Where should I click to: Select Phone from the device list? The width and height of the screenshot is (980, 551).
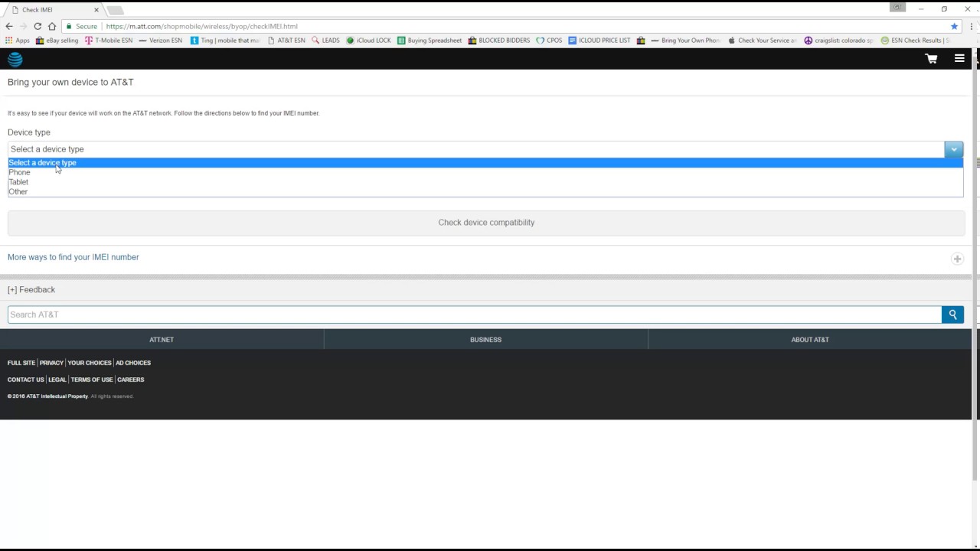(485, 172)
